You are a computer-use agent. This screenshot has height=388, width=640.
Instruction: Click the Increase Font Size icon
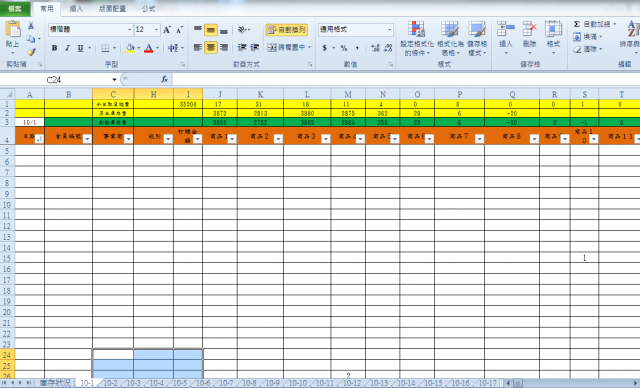click(167, 30)
